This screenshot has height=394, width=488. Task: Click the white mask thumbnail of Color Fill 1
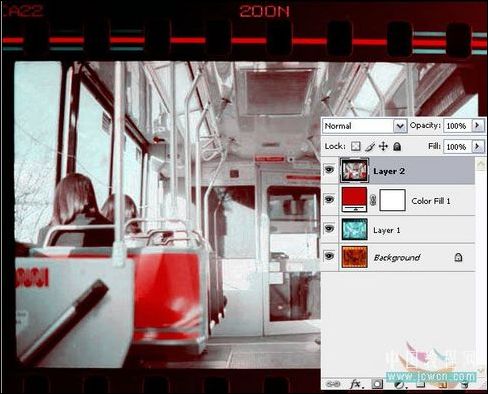pyautogui.click(x=393, y=200)
